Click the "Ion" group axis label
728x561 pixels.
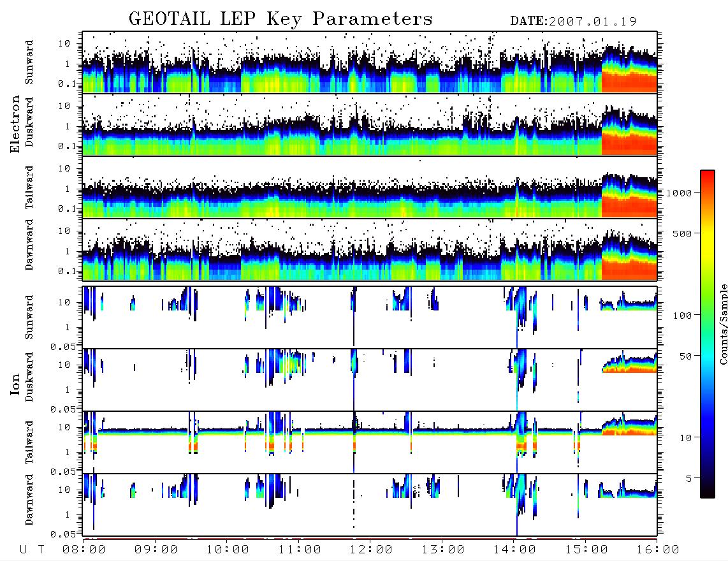coord(15,384)
